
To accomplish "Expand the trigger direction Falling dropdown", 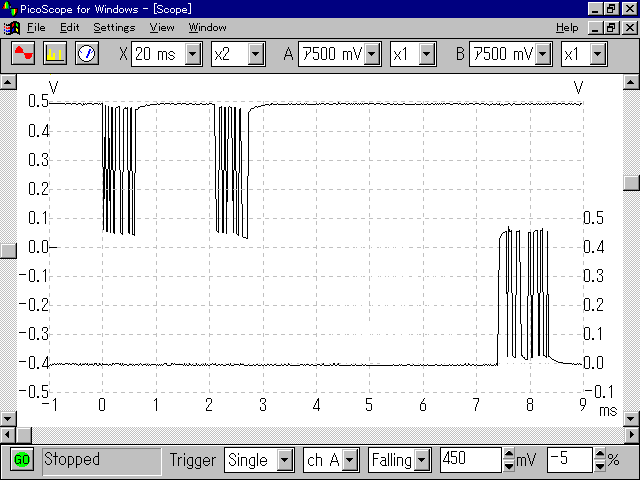I will coord(422,460).
